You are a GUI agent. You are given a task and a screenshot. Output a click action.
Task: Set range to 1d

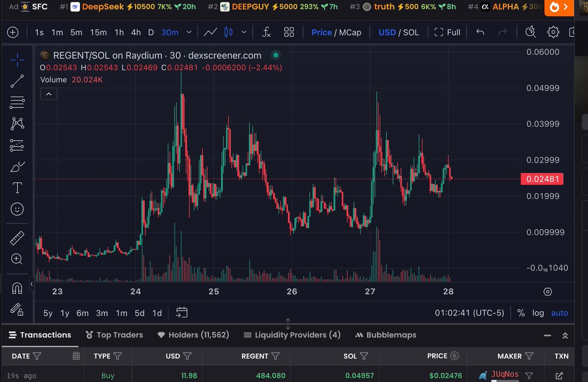point(157,313)
